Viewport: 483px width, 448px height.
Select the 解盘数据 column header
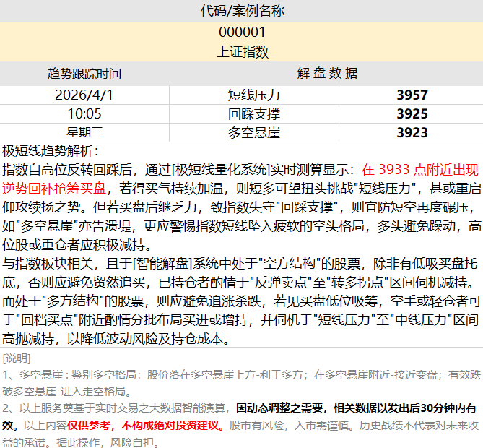pos(326,74)
